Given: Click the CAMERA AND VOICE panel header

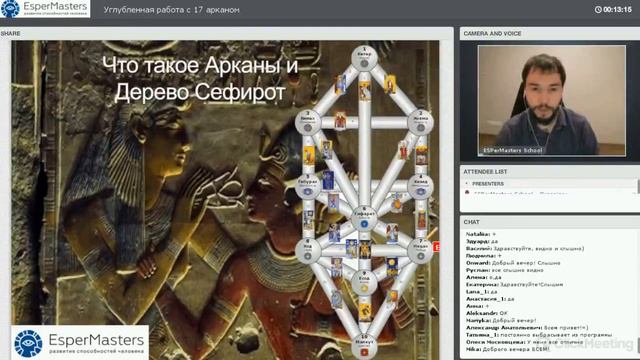Looking at the screenshot, I should tap(550, 33).
